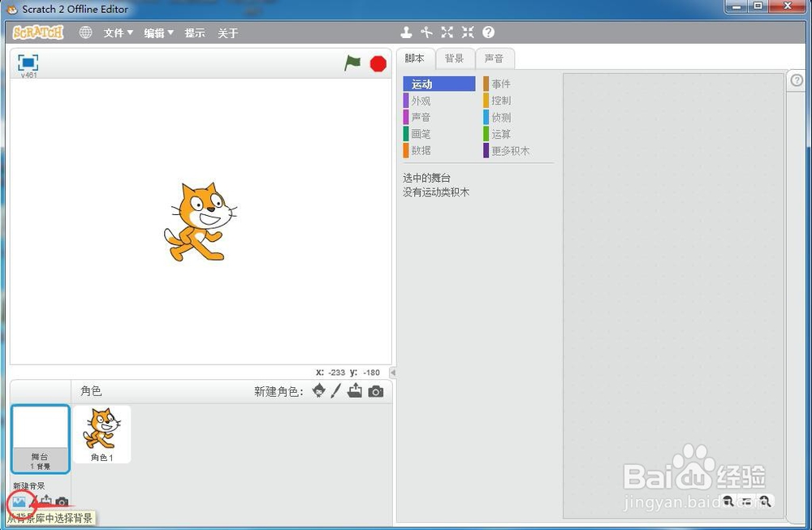Screen dimensions: 812x530
Task: Open the 编辑 menu
Action: (x=156, y=32)
